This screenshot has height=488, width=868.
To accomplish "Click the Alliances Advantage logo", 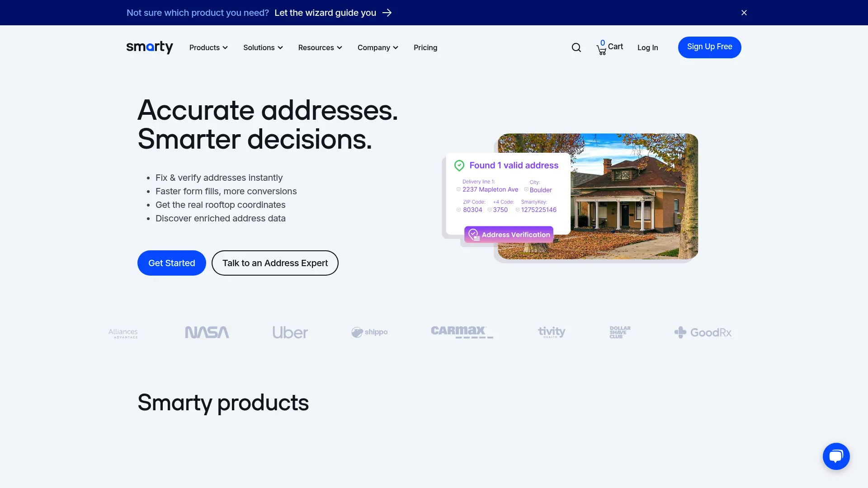I will pos(123,333).
